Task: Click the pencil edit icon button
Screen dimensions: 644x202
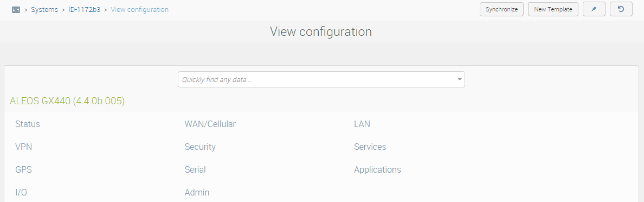Action: (x=594, y=9)
